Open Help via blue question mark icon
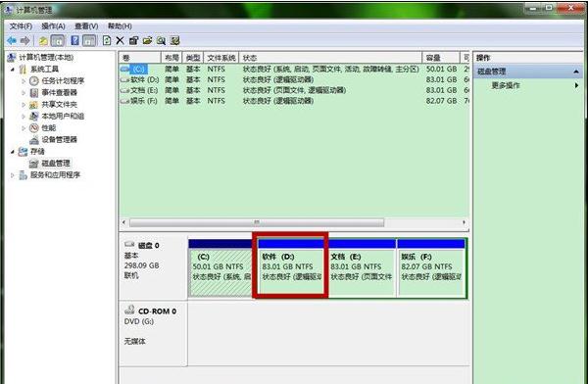Viewport: 588px width, 384px height. pyautogui.click(x=75, y=40)
